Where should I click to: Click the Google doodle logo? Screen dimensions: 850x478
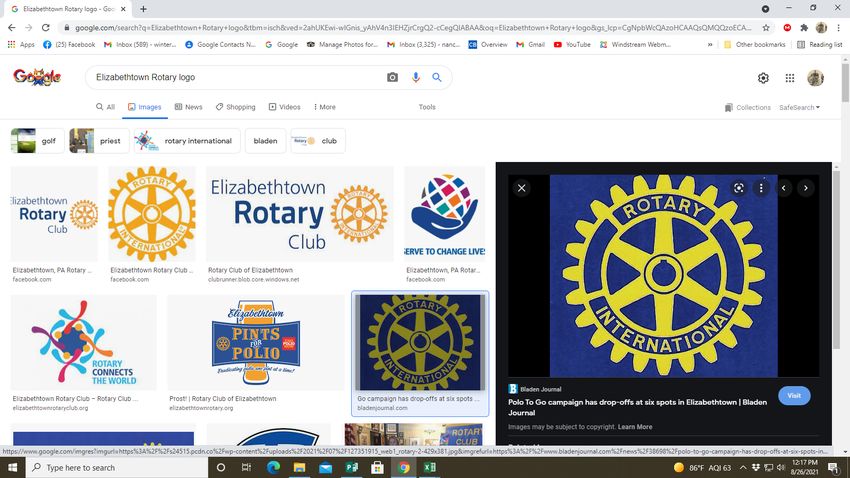[37, 77]
